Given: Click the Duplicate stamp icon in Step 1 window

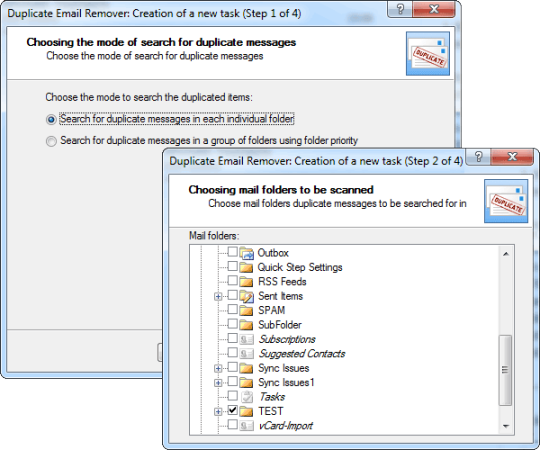Looking at the screenshot, I should (x=428, y=53).
